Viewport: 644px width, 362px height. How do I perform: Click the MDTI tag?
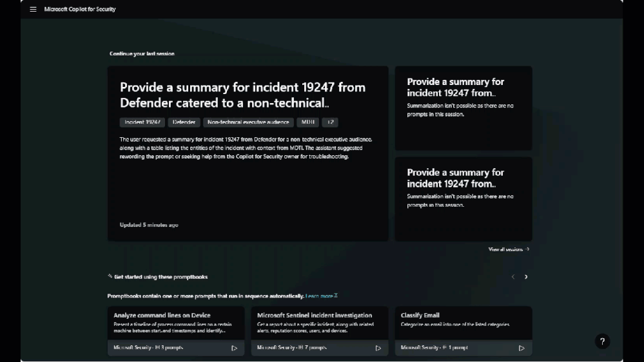click(x=307, y=122)
